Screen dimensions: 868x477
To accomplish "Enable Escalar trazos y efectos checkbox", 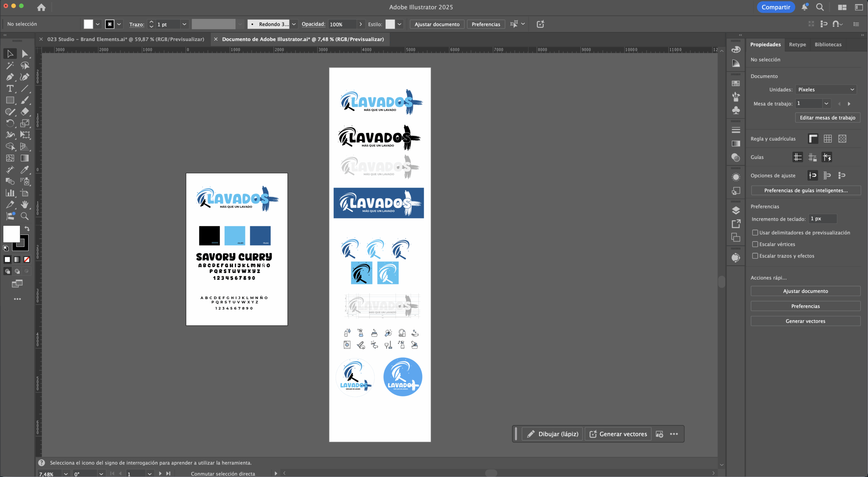I will (x=755, y=256).
